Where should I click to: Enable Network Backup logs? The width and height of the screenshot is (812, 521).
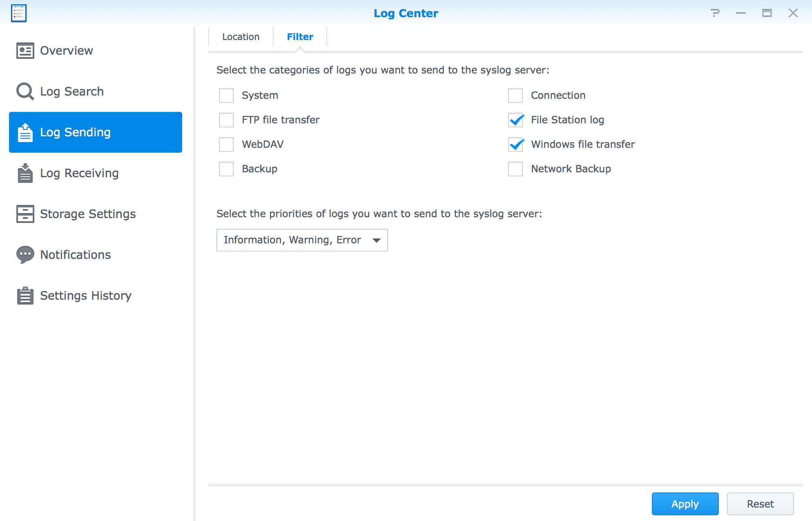click(x=515, y=169)
